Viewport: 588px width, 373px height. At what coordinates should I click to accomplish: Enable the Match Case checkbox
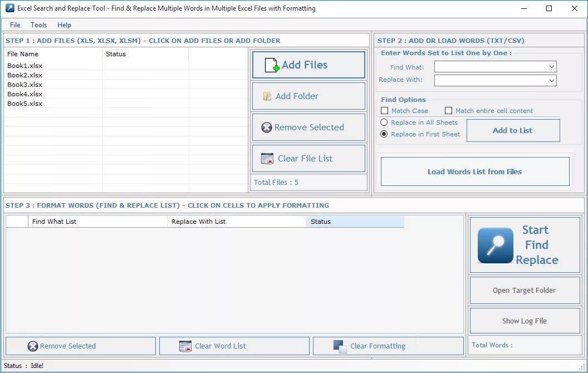coord(384,111)
